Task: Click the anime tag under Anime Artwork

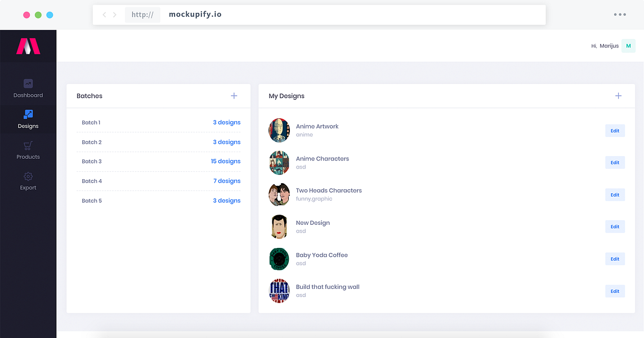Action: tap(305, 135)
